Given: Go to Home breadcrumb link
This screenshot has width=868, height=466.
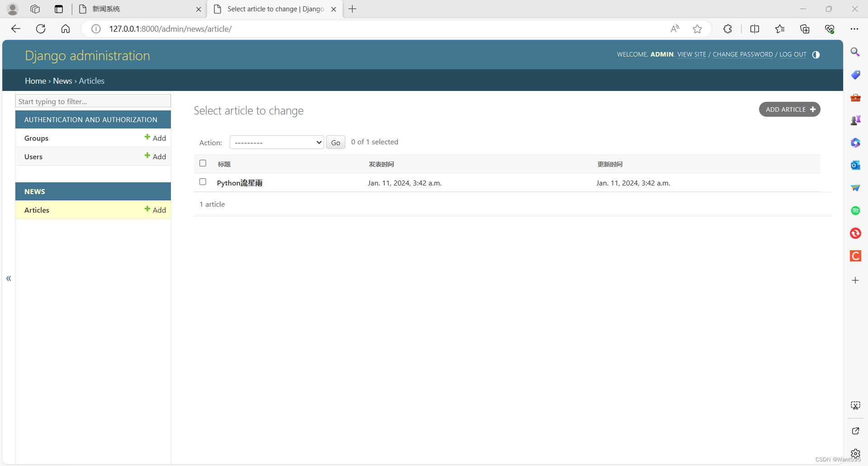Looking at the screenshot, I should tap(35, 81).
